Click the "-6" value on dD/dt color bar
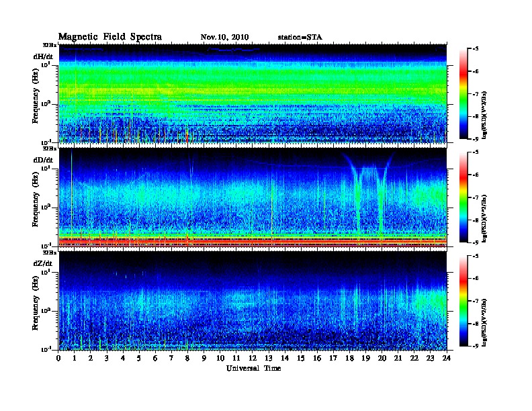Viewport: 532px width, 411px height. click(x=476, y=175)
